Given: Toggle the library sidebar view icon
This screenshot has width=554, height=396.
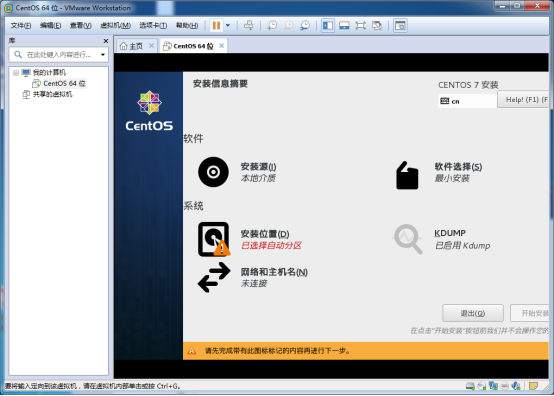Looking at the screenshot, I should coord(328,25).
